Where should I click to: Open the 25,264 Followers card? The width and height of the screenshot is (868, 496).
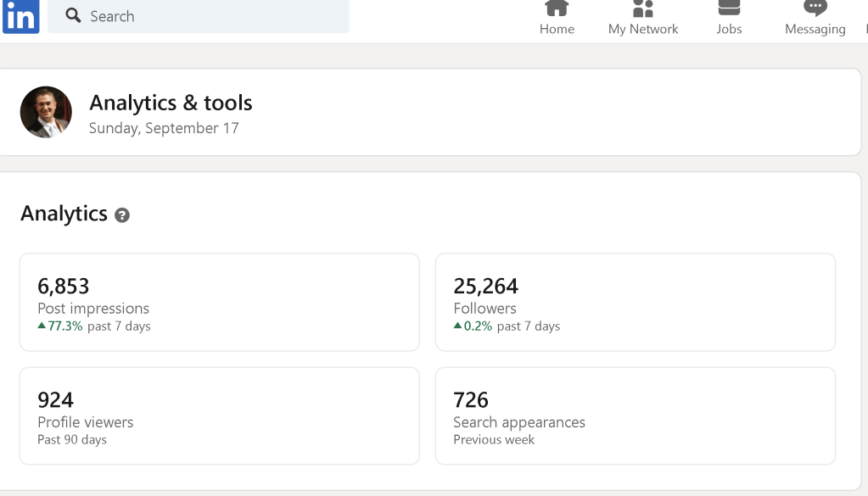pyautogui.click(x=636, y=302)
